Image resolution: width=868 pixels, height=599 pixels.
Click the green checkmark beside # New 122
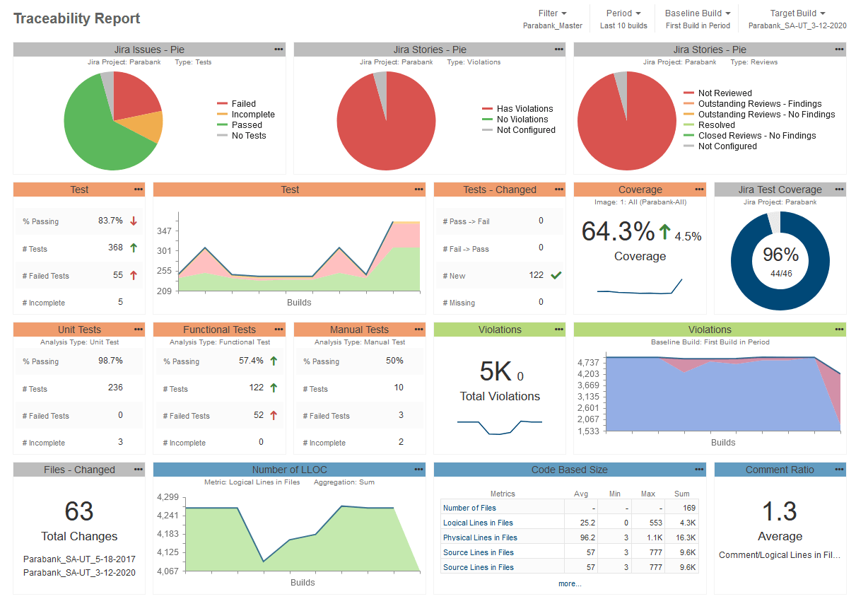pyautogui.click(x=556, y=275)
